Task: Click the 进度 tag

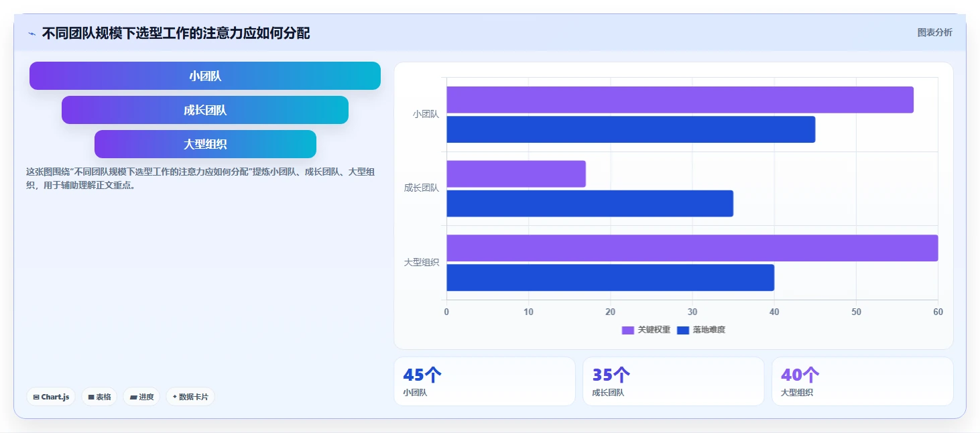Action: tap(141, 397)
